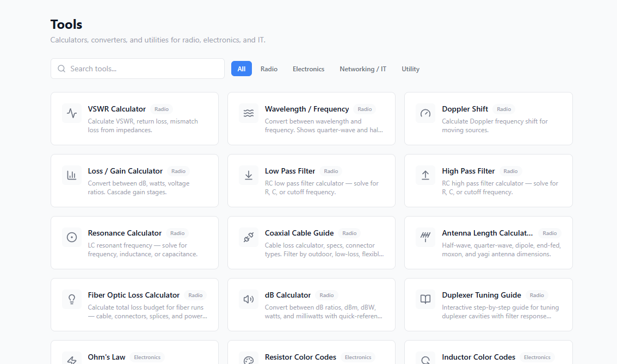Select the Loss / Gain bar chart icon
The image size is (617, 364).
[72, 175]
